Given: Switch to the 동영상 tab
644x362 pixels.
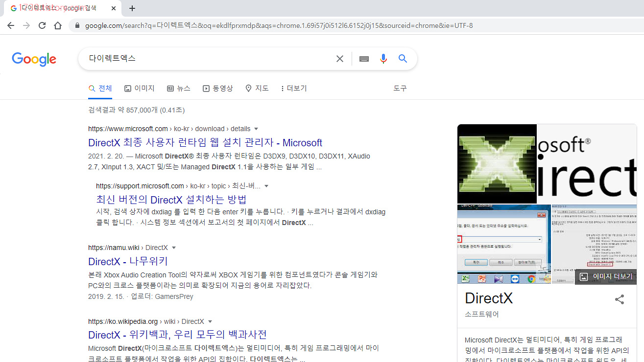Looking at the screenshot, I should point(218,89).
